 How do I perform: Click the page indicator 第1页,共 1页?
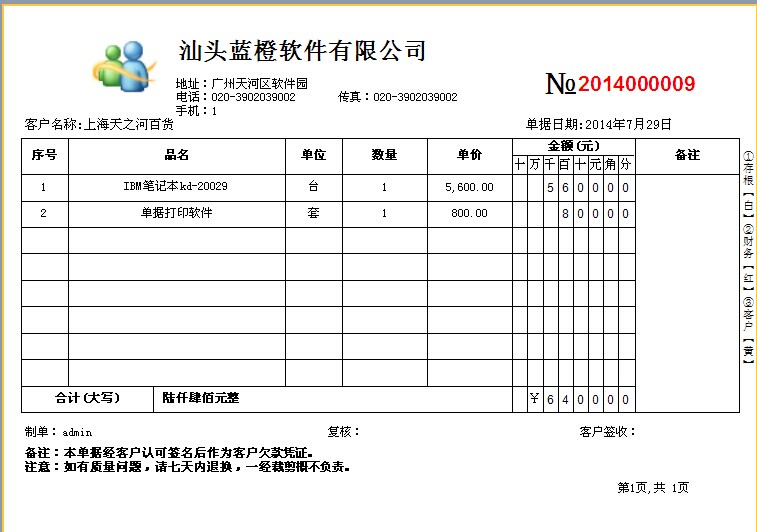click(653, 488)
